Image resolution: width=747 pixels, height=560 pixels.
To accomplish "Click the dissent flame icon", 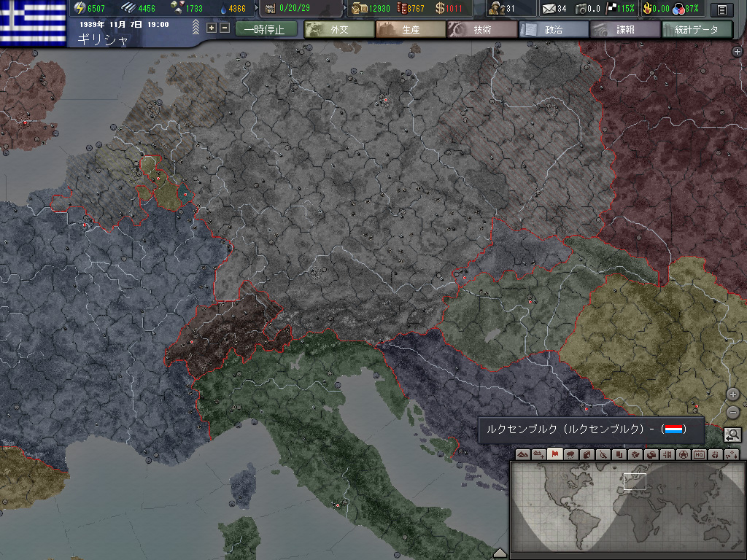I will point(648,8).
